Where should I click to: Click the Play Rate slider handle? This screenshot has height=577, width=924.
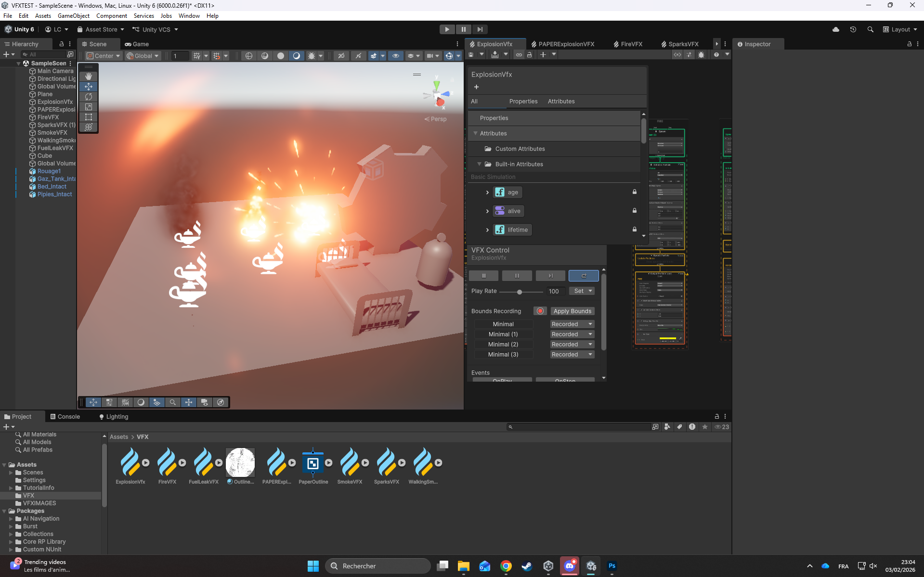tap(520, 292)
